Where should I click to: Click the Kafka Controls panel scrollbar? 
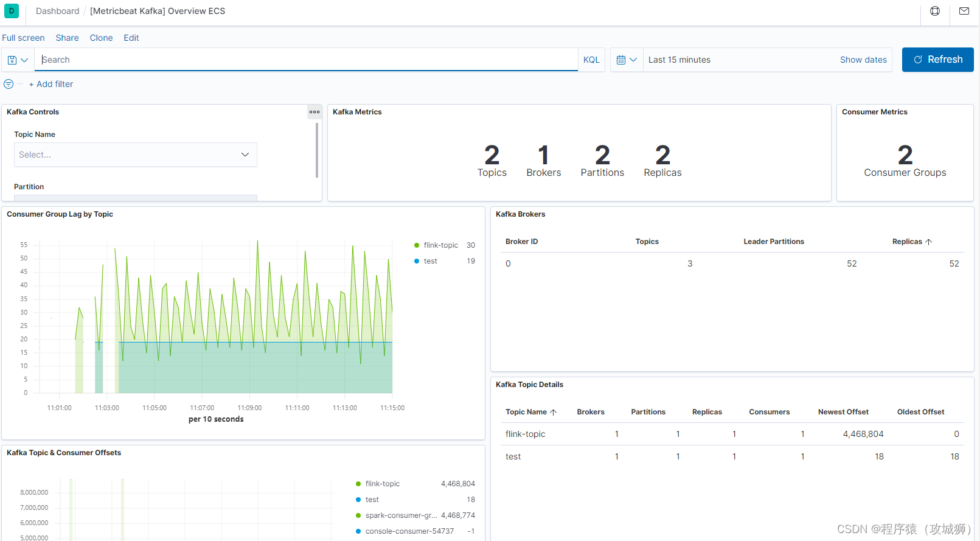[x=317, y=150]
